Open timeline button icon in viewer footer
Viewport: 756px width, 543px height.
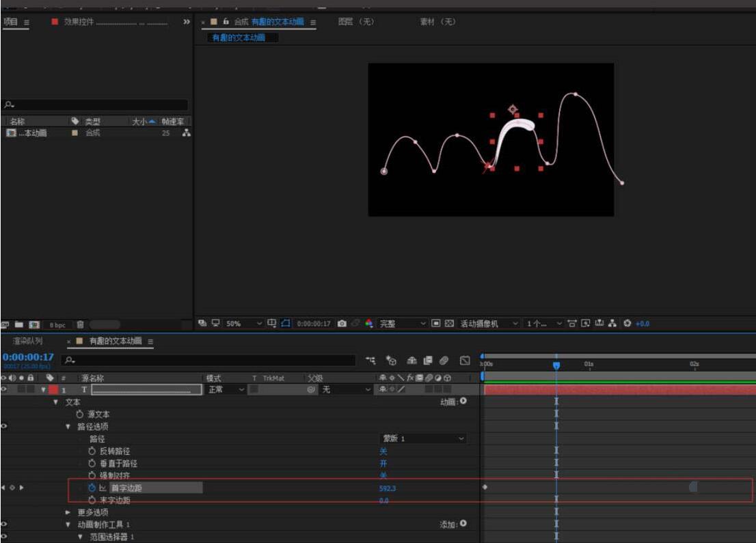click(x=599, y=323)
